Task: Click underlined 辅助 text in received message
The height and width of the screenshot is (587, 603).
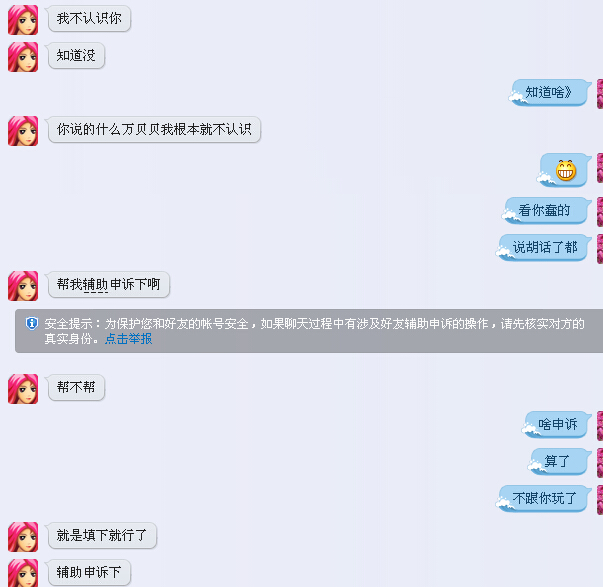Action: (x=95, y=285)
